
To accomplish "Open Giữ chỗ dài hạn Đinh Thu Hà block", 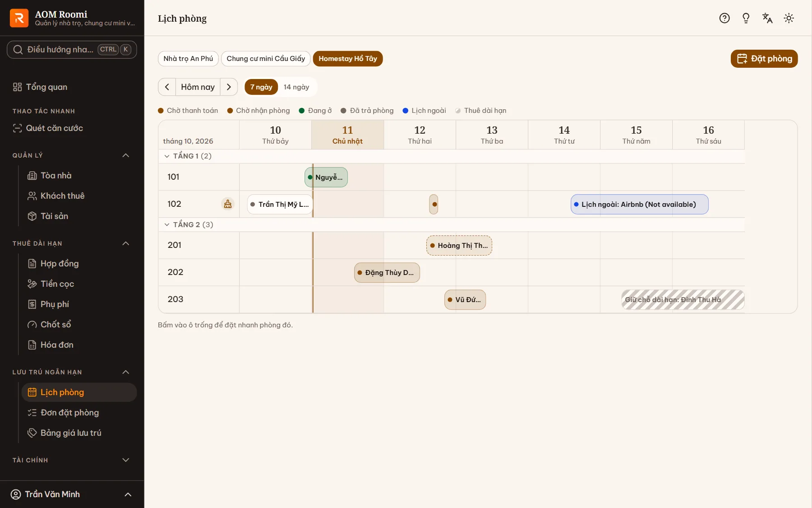I will [x=683, y=300].
